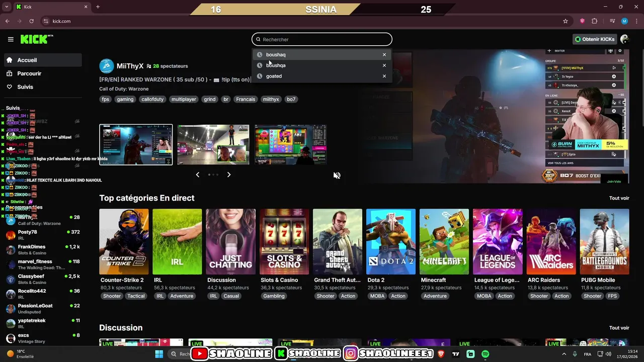The height and width of the screenshot is (362, 644).
Task: Click Tout voir for Top catégories
Action: pos(619,198)
